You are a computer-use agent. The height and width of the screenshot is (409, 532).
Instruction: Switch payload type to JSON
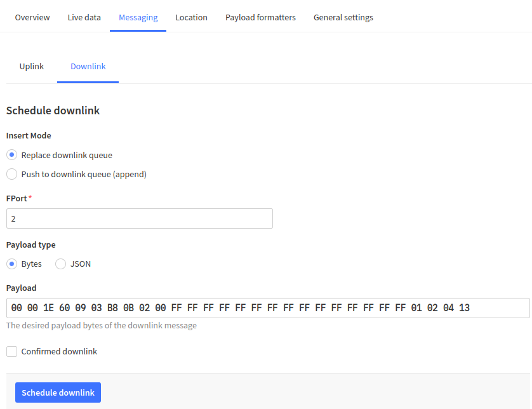[x=61, y=264]
